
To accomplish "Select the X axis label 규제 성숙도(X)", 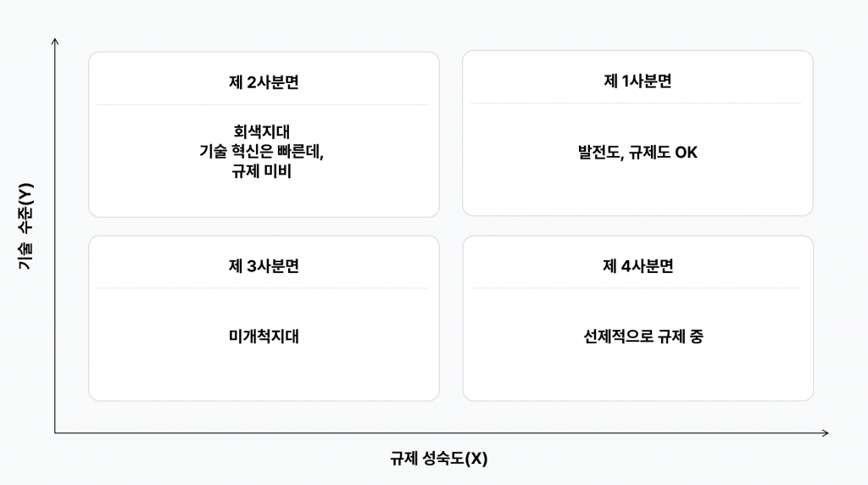I will tap(439, 459).
